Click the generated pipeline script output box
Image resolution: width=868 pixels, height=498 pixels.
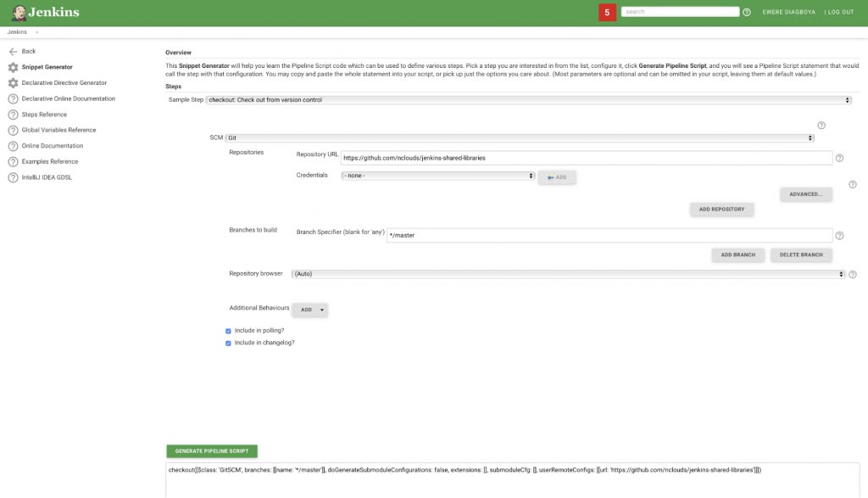[513, 481]
